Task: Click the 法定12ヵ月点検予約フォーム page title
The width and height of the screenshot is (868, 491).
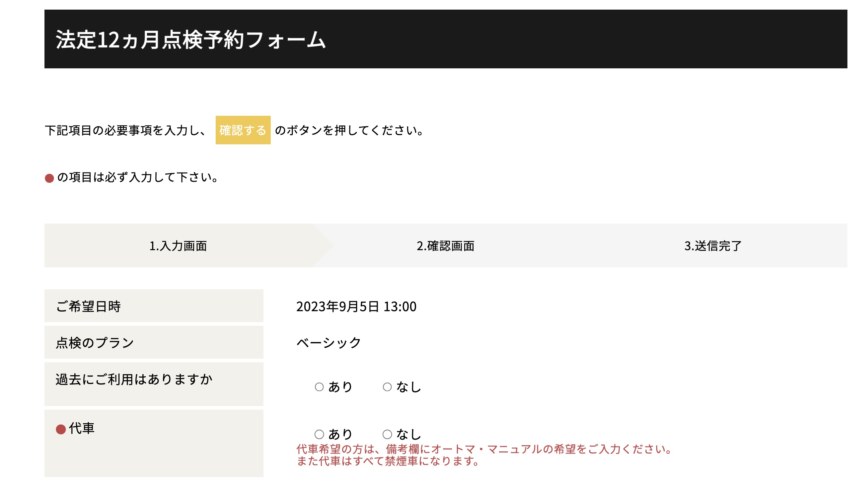Action: [190, 40]
